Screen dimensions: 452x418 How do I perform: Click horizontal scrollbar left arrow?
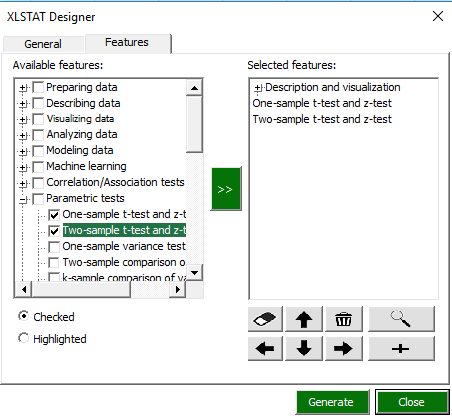click(x=24, y=289)
